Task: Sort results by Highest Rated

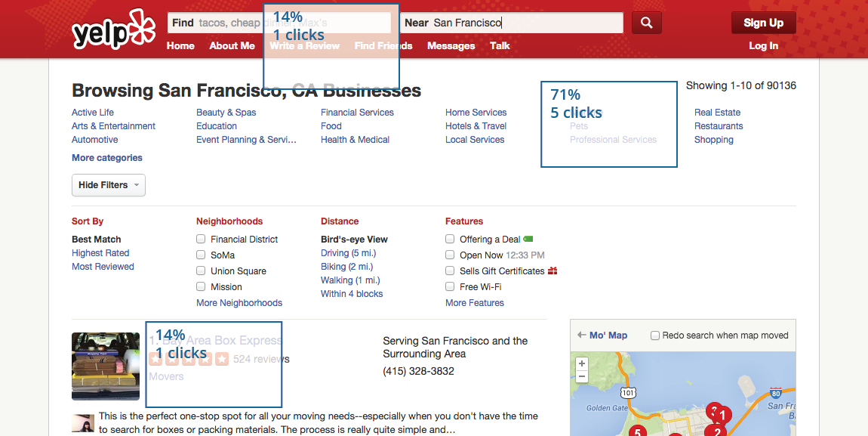Action: [x=100, y=253]
